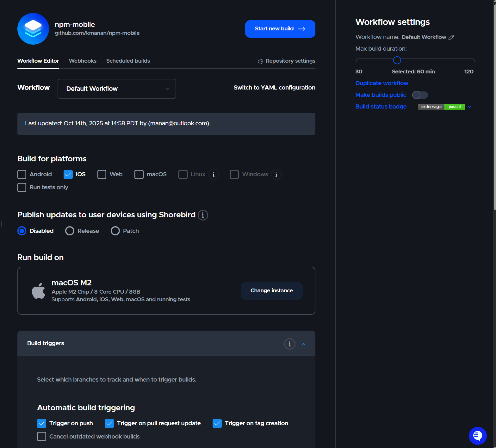496x448 pixels.
Task: Enable Run tests only checkbox
Action: pos(22,188)
